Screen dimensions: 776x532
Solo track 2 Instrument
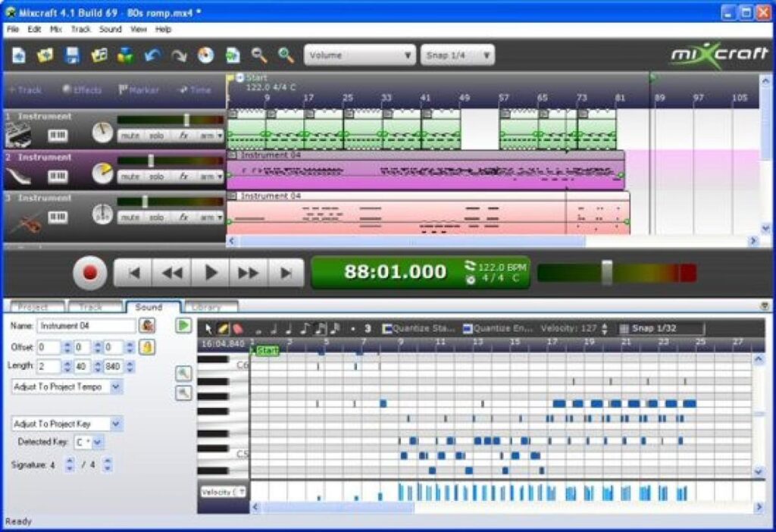[156, 176]
